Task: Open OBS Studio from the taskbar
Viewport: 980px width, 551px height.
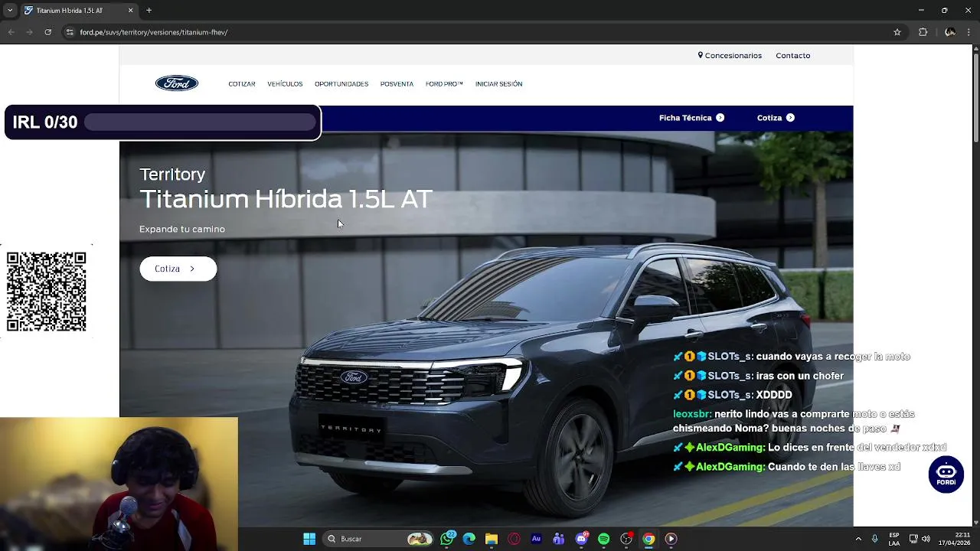Action: pyautogui.click(x=626, y=539)
